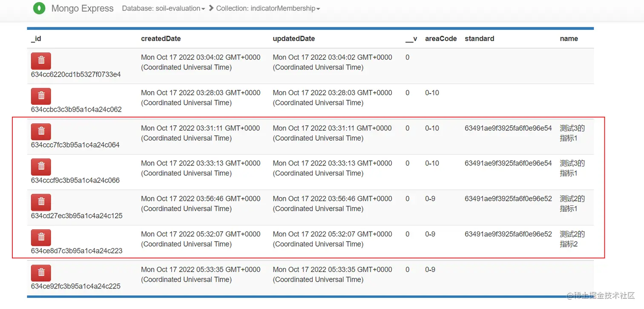Open document id 634cd27ec3b95a1c4a24c125
Screen dimensions: 644x309
77,216
